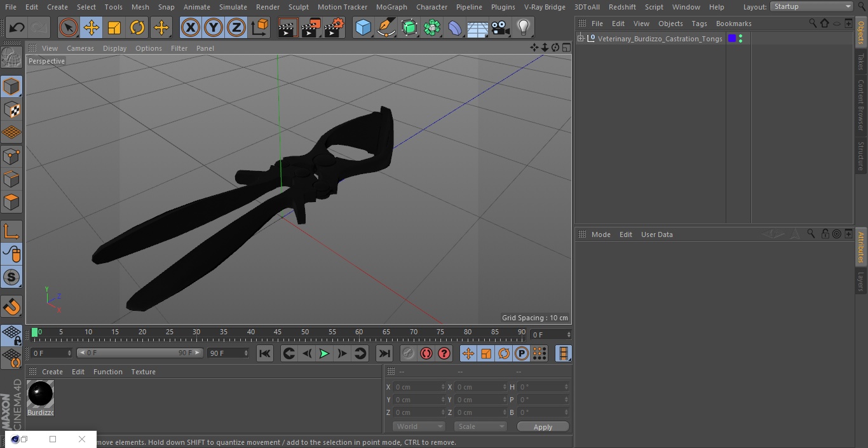Open the Layout Startup dropdown
This screenshot has height=448, width=868.
pyautogui.click(x=811, y=6)
